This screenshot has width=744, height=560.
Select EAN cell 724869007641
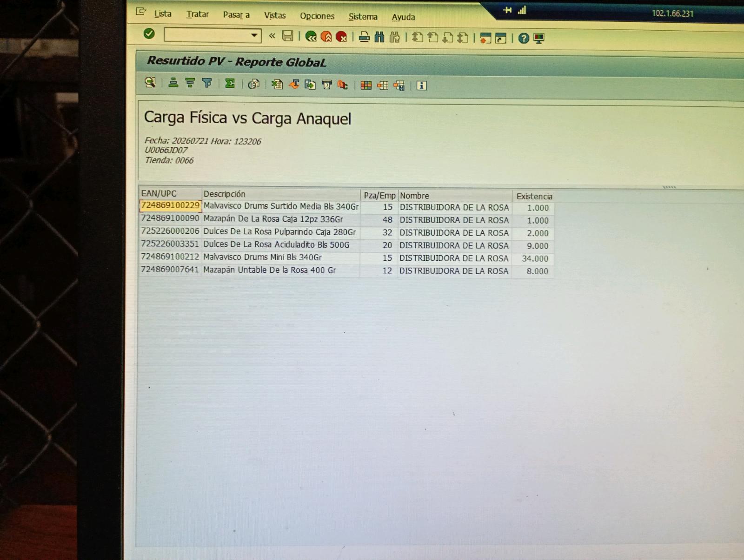(170, 270)
